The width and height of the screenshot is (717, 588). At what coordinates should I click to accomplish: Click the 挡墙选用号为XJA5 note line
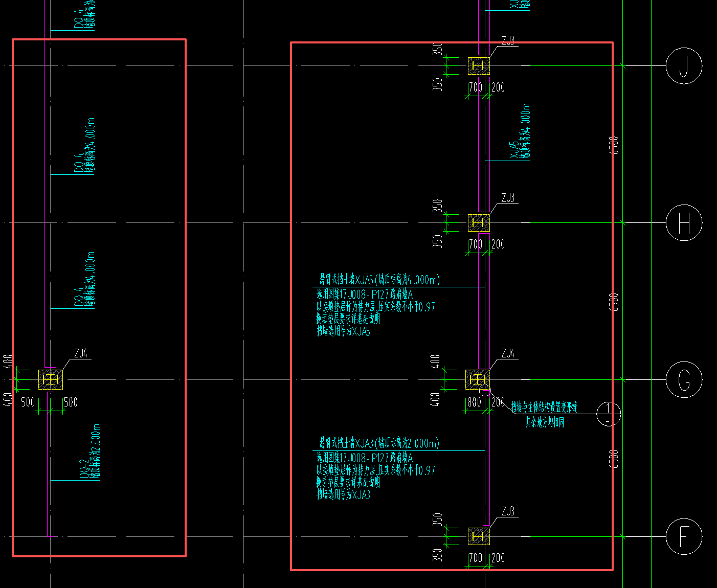(x=343, y=331)
